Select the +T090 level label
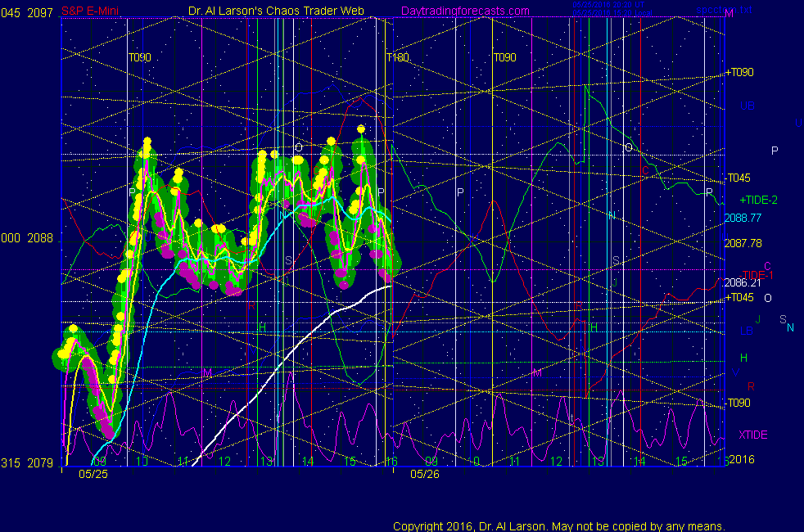The width and height of the screenshot is (804, 532). (739, 72)
